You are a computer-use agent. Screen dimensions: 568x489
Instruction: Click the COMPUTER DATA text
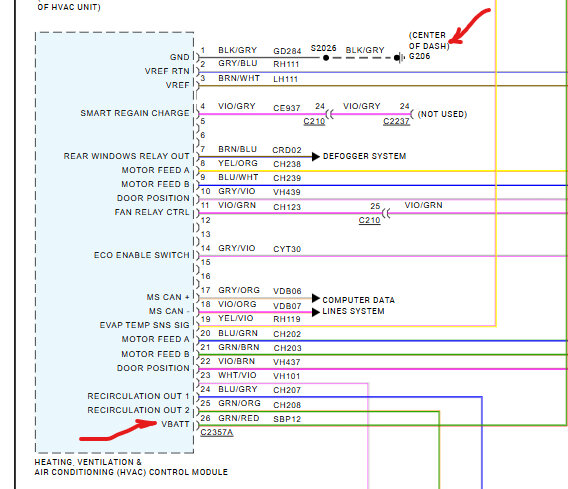(359, 300)
